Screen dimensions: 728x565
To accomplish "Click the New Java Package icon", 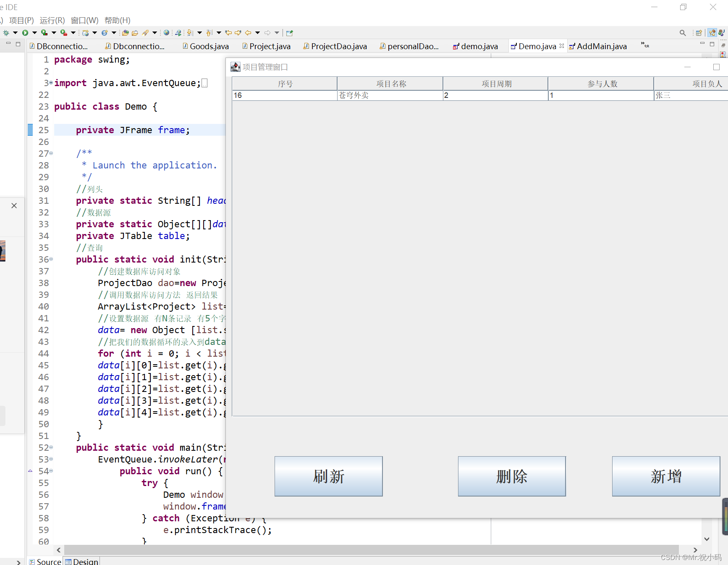I will click(86, 33).
